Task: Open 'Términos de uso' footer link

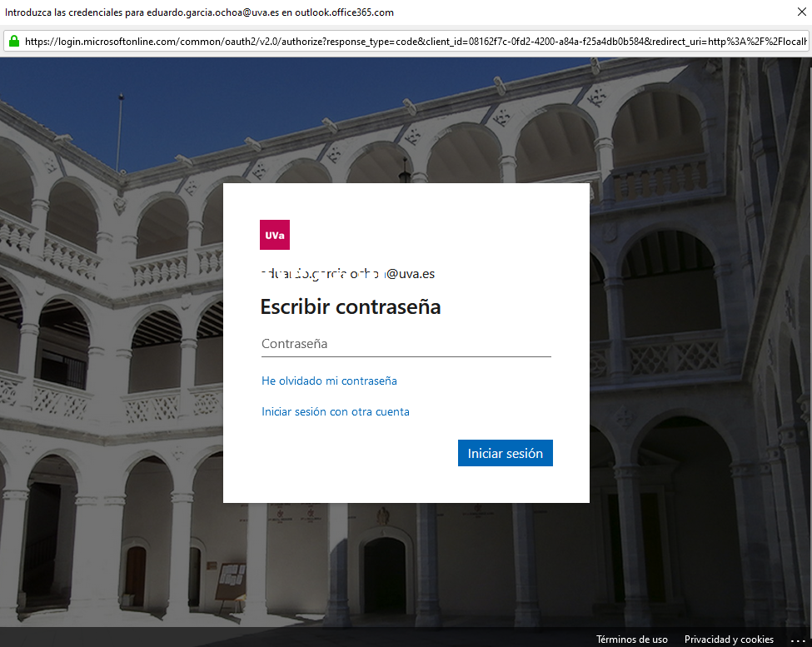Action: point(631,640)
